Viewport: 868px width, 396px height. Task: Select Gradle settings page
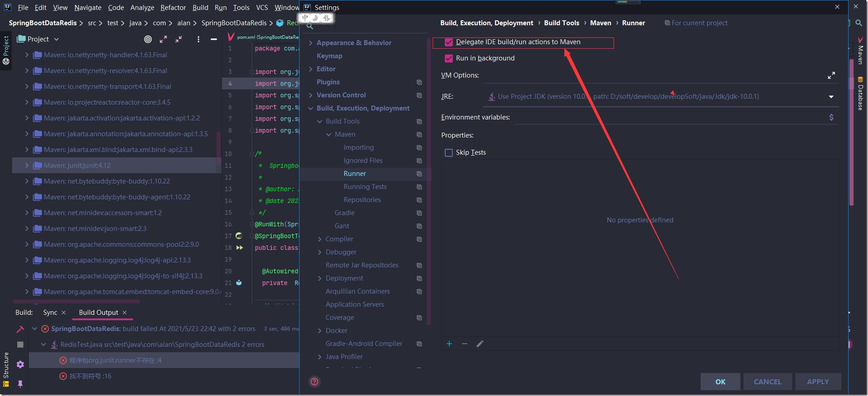(x=345, y=213)
